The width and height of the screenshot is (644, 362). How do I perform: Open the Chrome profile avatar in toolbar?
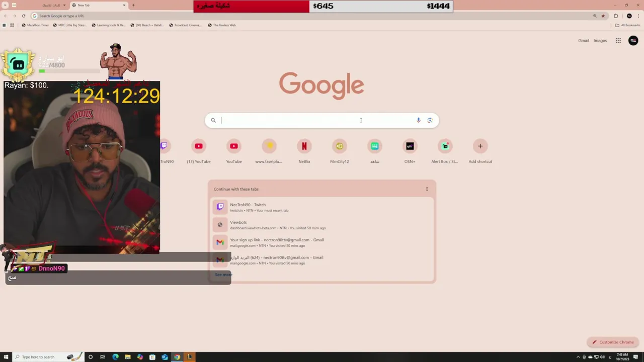click(629, 16)
